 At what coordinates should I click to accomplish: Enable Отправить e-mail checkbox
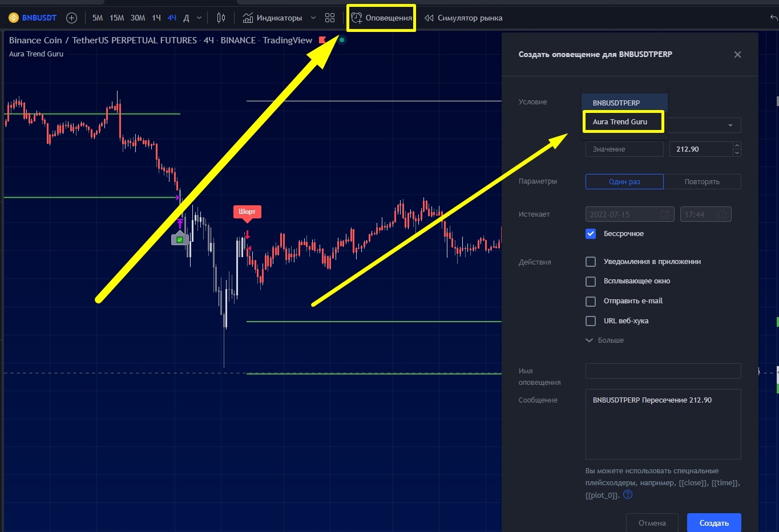[591, 301]
